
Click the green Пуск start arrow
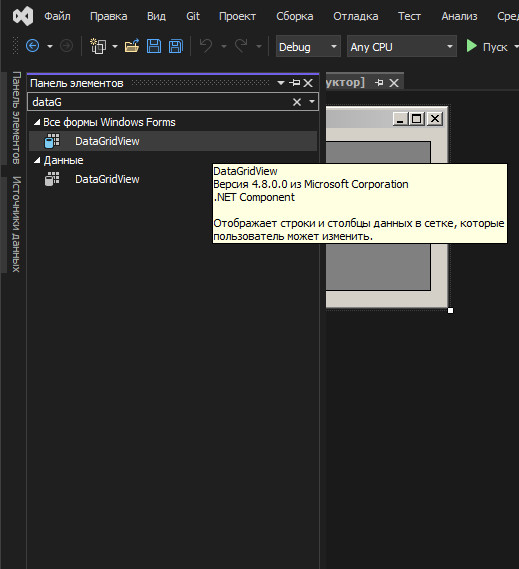click(x=471, y=46)
